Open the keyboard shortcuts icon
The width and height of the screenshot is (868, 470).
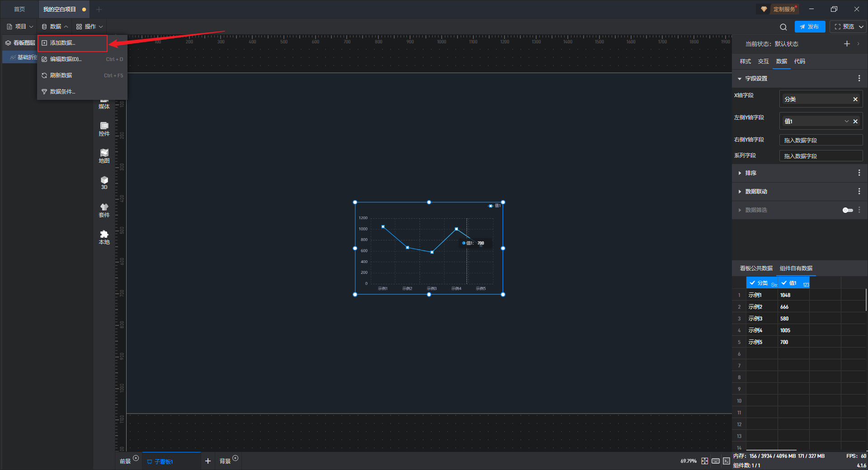(x=716, y=461)
